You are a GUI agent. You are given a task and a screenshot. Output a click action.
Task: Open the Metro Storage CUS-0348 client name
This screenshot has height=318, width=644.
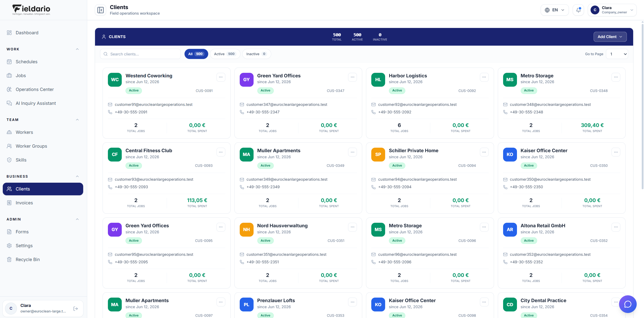pos(537,76)
